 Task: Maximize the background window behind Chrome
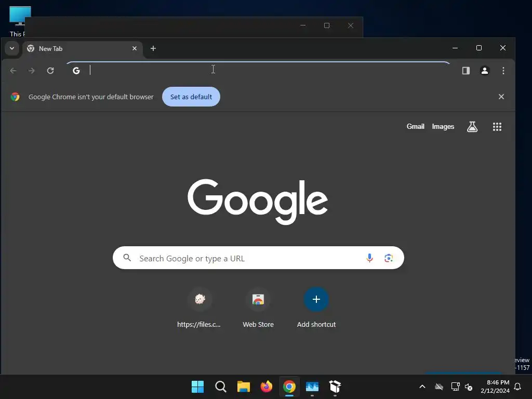click(327, 25)
